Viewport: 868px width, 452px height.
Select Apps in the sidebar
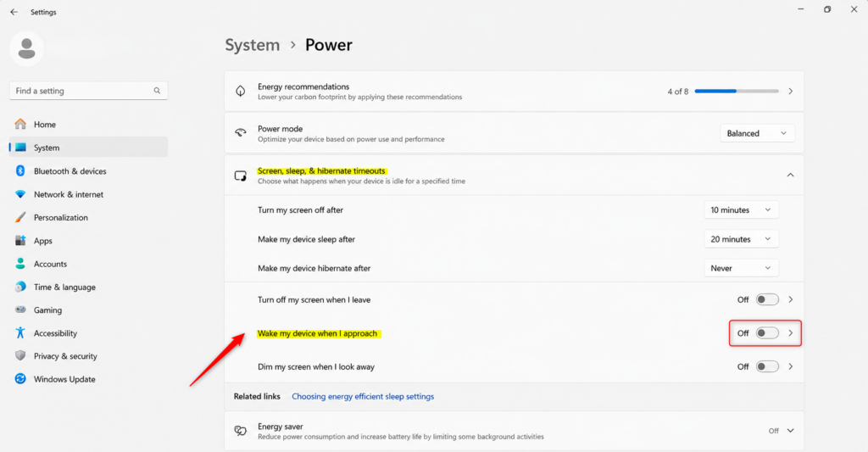click(x=88, y=240)
